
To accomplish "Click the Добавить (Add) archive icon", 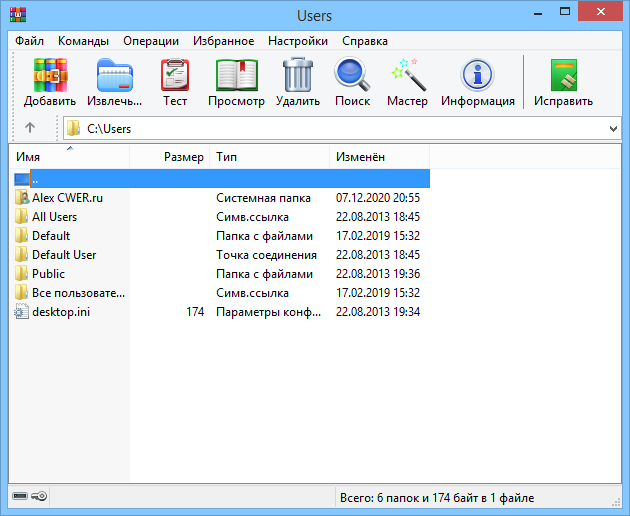I will point(50,76).
